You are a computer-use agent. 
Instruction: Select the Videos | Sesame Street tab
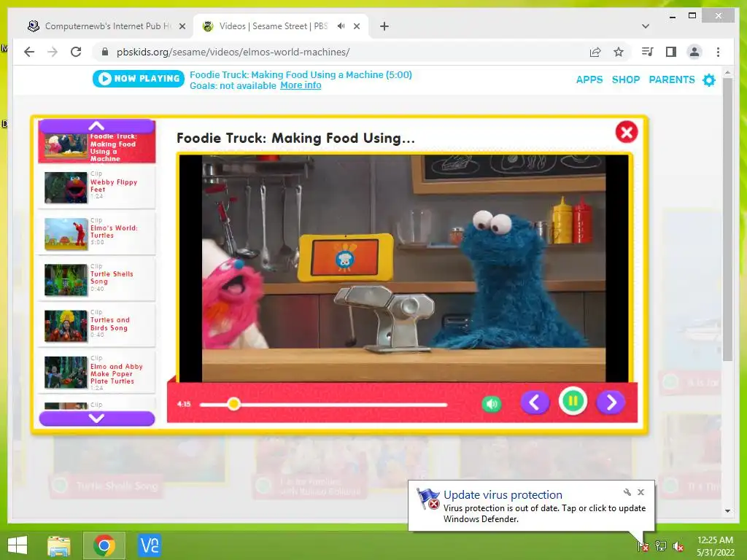click(x=273, y=26)
